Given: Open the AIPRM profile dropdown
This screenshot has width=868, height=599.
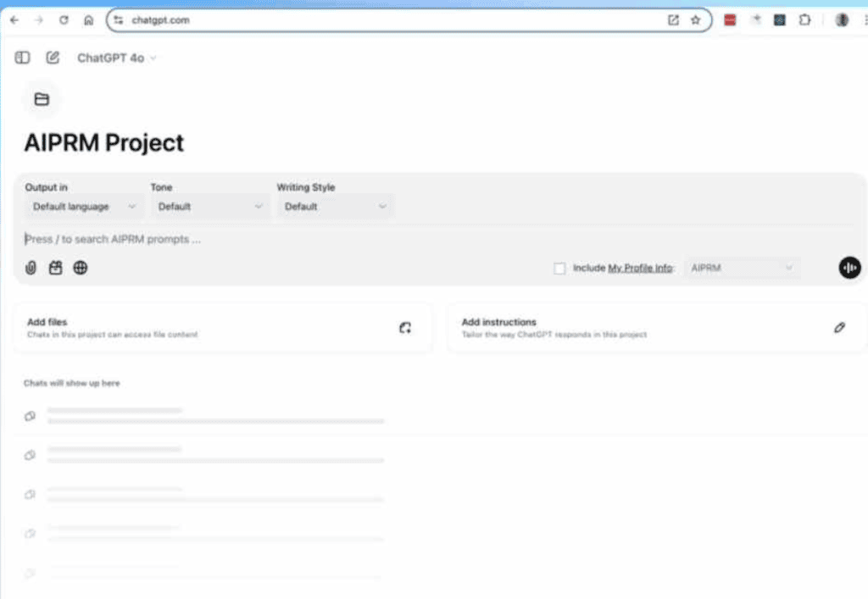Looking at the screenshot, I should tap(743, 268).
